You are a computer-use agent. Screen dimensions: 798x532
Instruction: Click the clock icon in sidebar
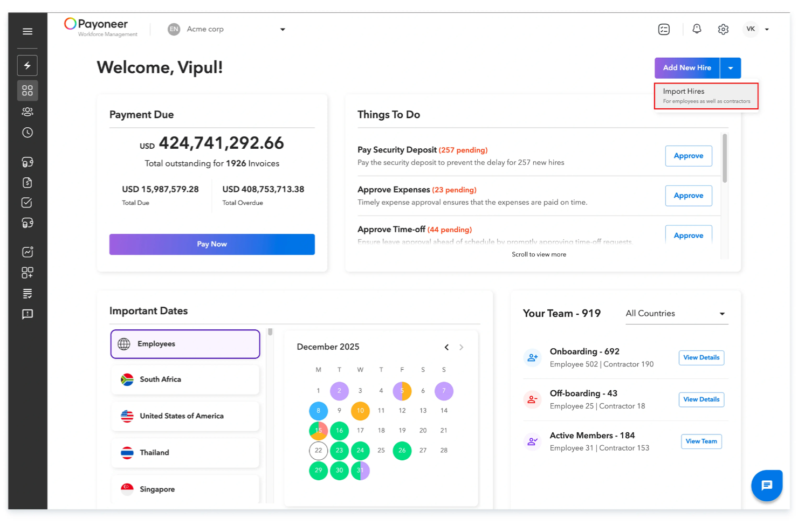click(x=27, y=133)
